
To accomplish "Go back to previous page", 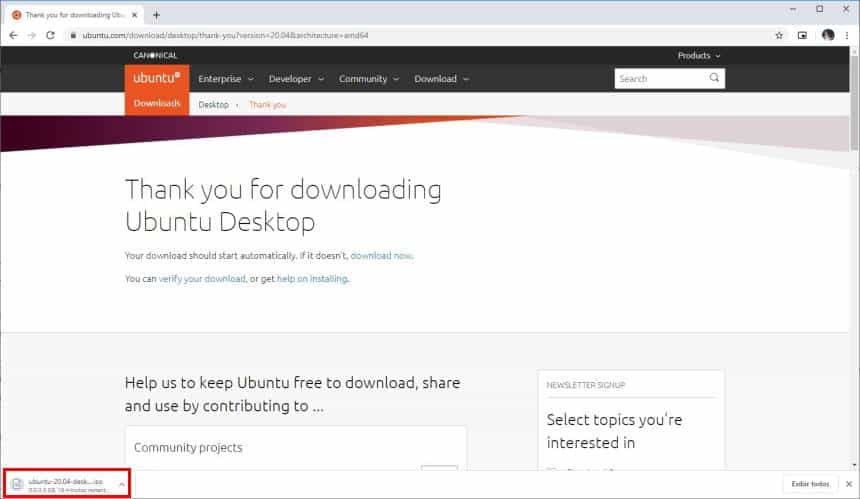I will [14, 35].
